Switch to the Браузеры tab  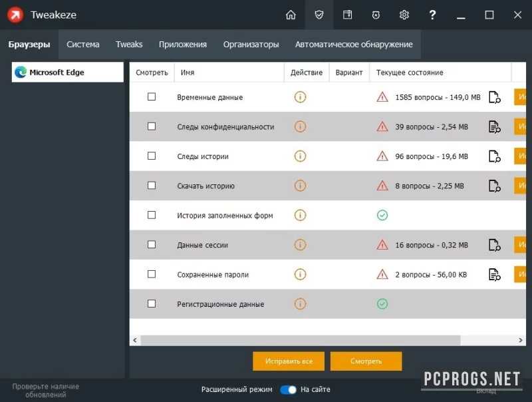[x=29, y=45]
